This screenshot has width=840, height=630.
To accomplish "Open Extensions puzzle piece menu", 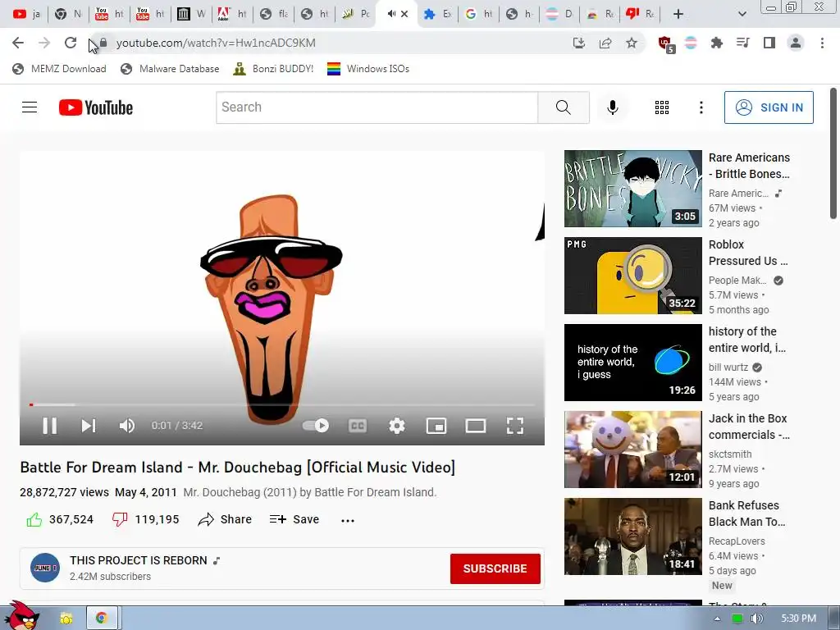I will (716, 43).
